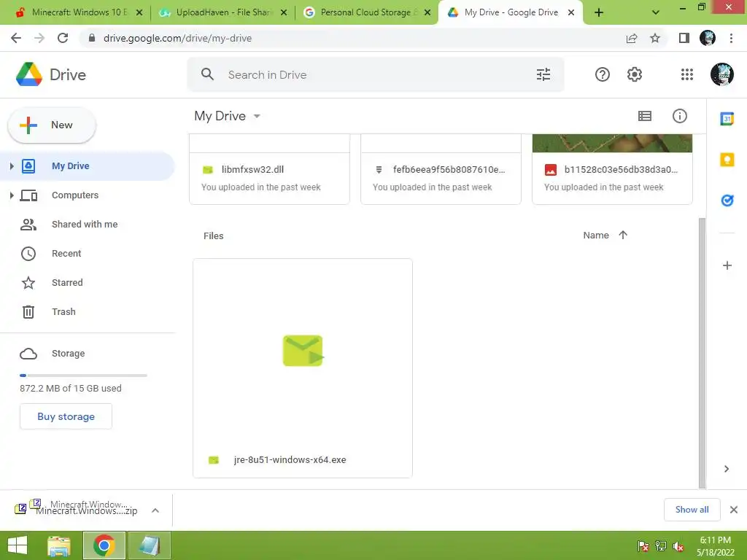Close the downloads bar
The image size is (747, 560).
(x=734, y=510)
